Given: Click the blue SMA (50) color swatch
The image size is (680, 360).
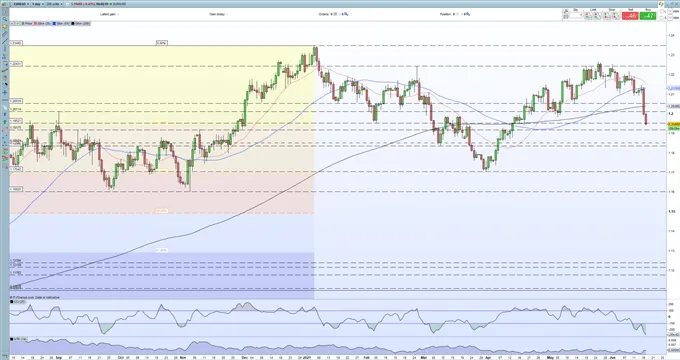Looking at the screenshot, I should (x=54, y=23).
